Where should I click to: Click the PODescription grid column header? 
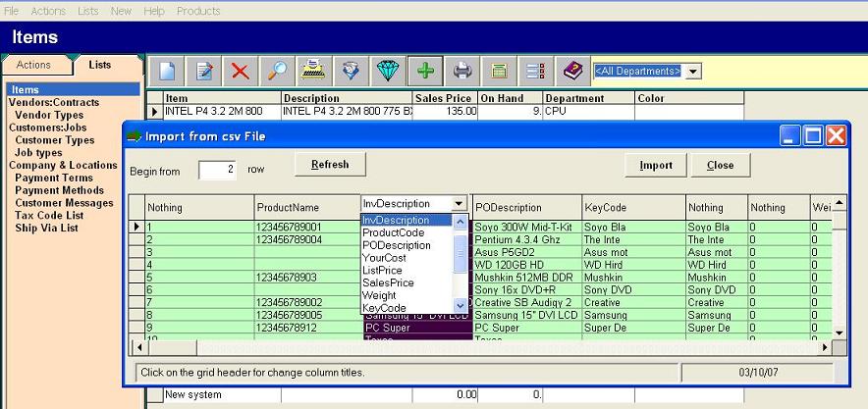(527, 207)
